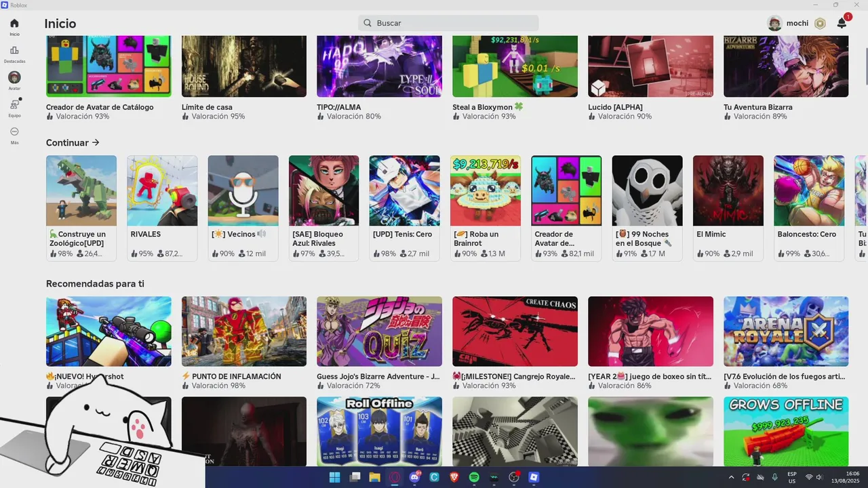The height and width of the screenshot is (488, 868).
Task: Open the Tu Aventura Bizarra game tile
Action: 786,66
